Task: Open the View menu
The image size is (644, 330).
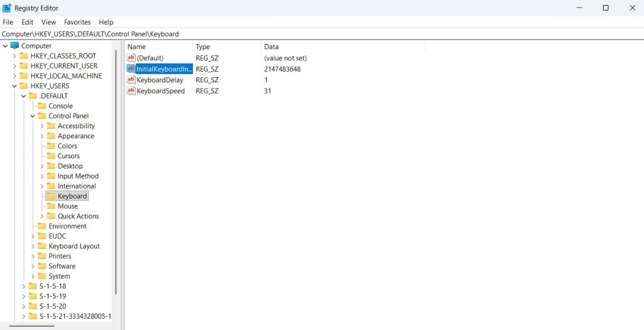Action: pos(48,22)
